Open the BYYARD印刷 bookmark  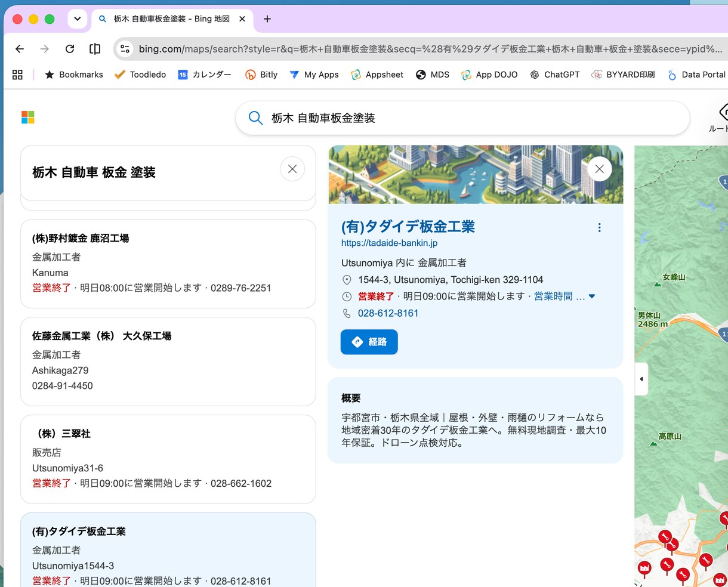[x=623, y=75]
